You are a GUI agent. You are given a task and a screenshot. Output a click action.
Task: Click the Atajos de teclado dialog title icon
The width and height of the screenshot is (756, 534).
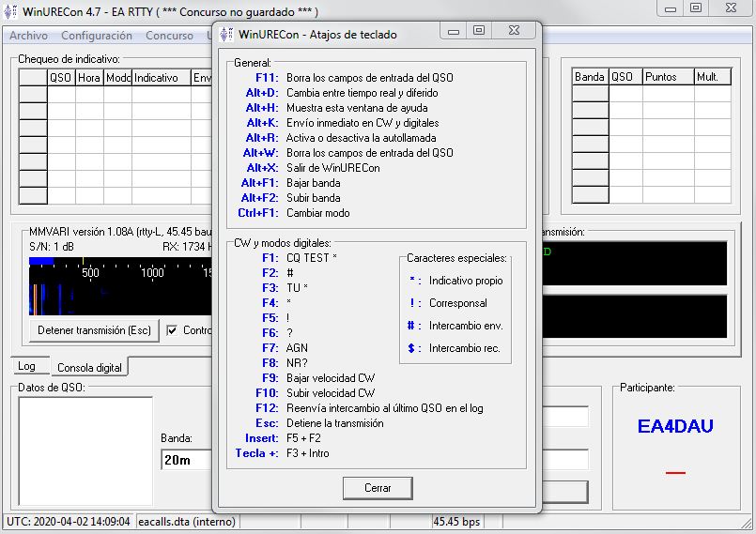click(226, 35)
